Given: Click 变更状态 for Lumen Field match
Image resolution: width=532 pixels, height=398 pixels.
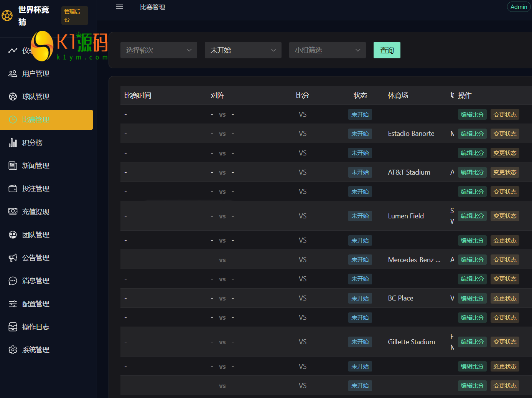Looking at the screenshot, I should (505, 216).
